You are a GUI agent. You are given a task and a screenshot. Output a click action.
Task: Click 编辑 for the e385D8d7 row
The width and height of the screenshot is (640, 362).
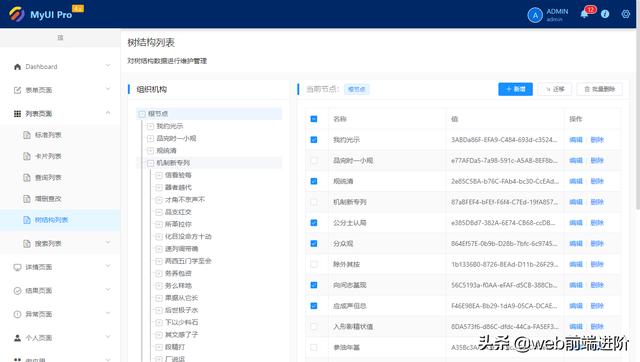[576, 223]
